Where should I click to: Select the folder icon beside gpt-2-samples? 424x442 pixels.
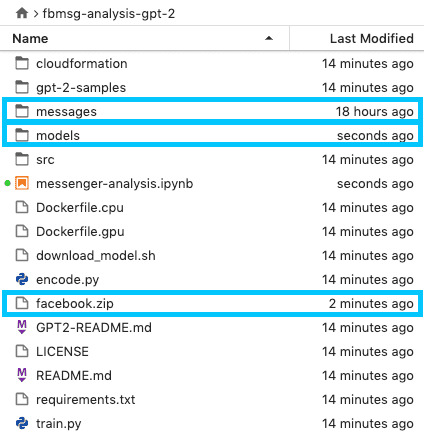coord(22,87)
